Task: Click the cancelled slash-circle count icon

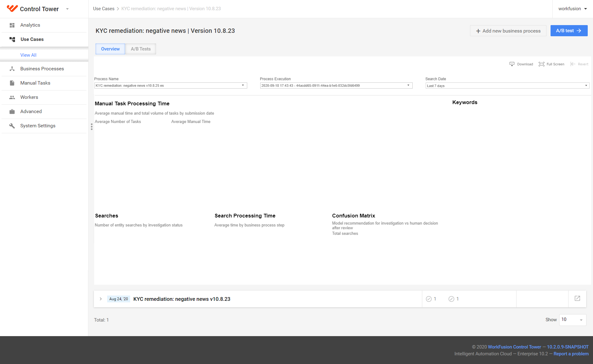Action: pyautogui.click(x=451, y=299)
